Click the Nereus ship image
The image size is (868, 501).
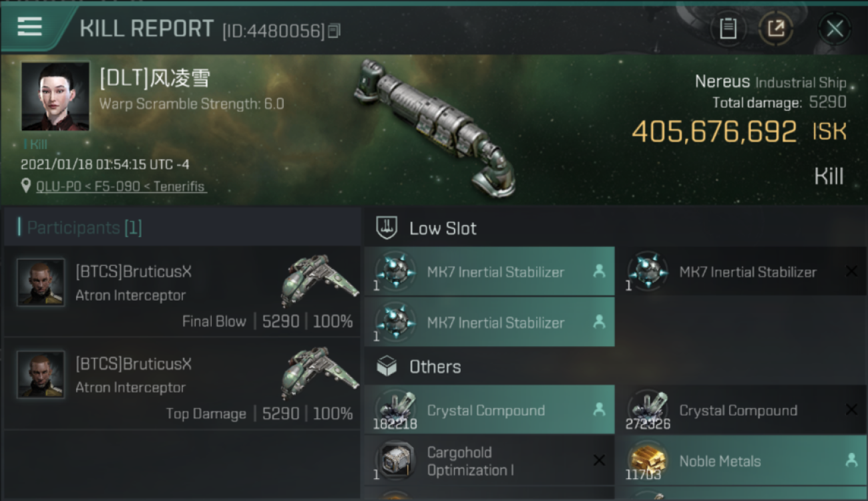[x=435, y=127]
